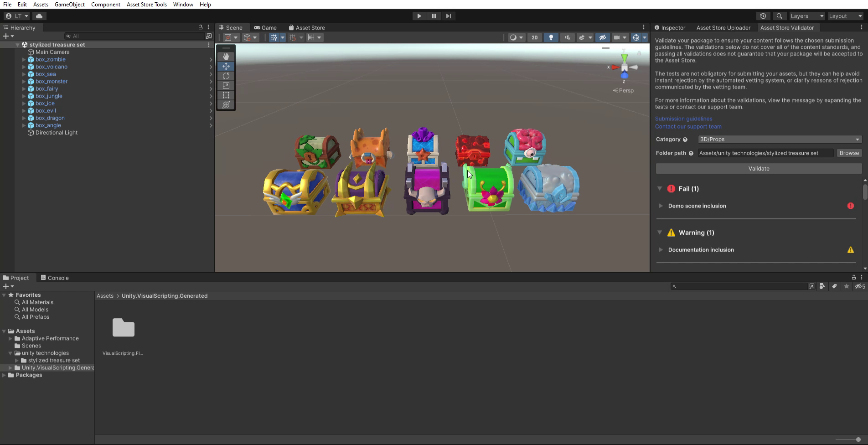This screenshot has height=445, width=868.
Task: Click warning icon beside Documentation inclusion
Action: coord(851,249)
